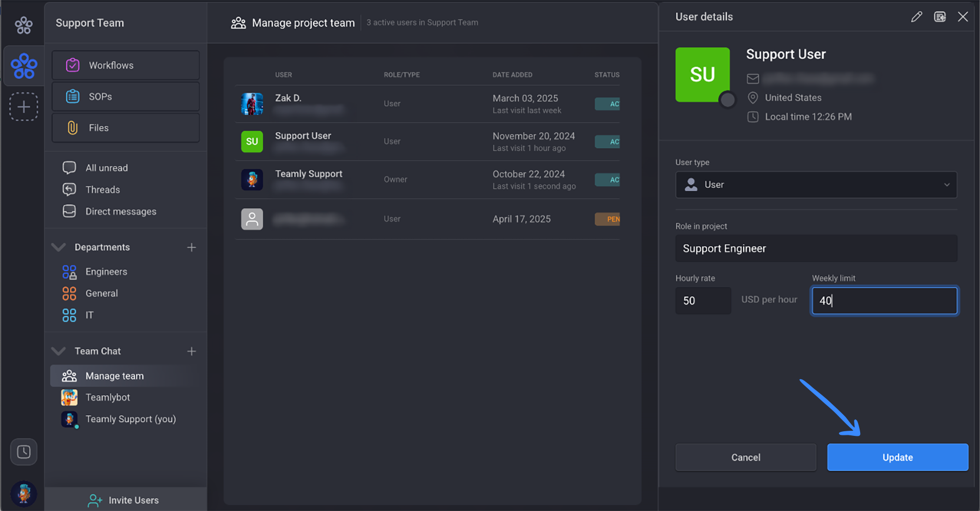The height and width of the screenshot is (511, 980).
Task: Close the User details panel
Action: point(963,17)
